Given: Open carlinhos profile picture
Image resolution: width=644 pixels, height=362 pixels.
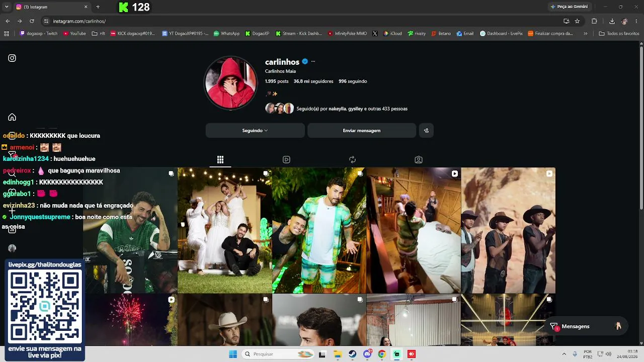Looking at the screenshot, I should (x=230, y=83).
